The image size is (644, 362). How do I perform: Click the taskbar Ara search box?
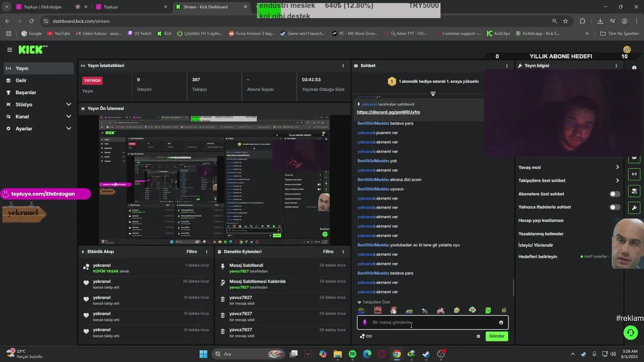coord(248,354)
